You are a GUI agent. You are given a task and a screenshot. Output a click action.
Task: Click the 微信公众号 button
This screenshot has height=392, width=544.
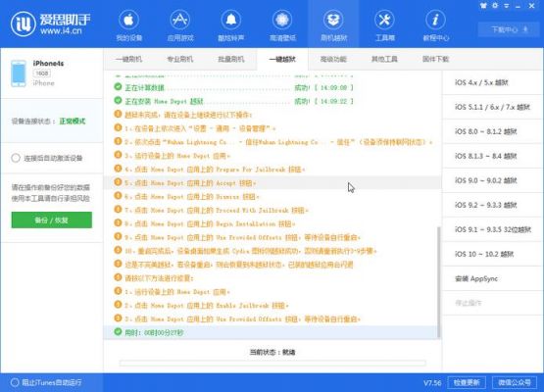(515, 382)
